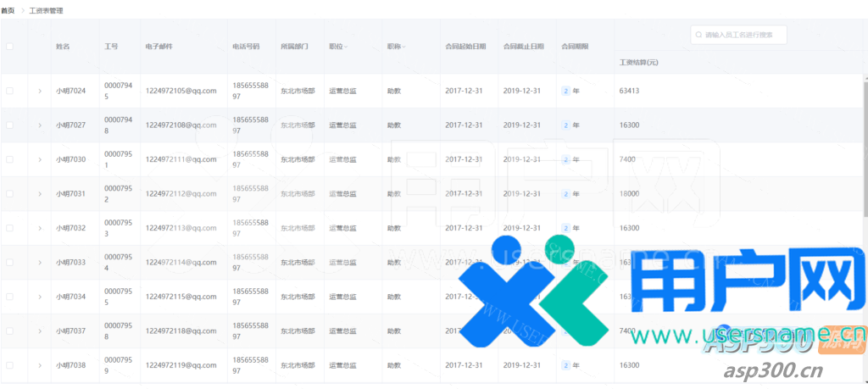Click email 1224972119@qq.com
Screen dimensions: 868x389
[181, 365]
